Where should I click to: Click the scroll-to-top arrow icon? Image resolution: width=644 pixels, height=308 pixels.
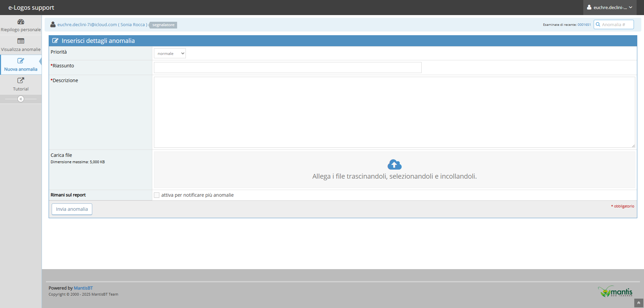[x=639, y=303]
